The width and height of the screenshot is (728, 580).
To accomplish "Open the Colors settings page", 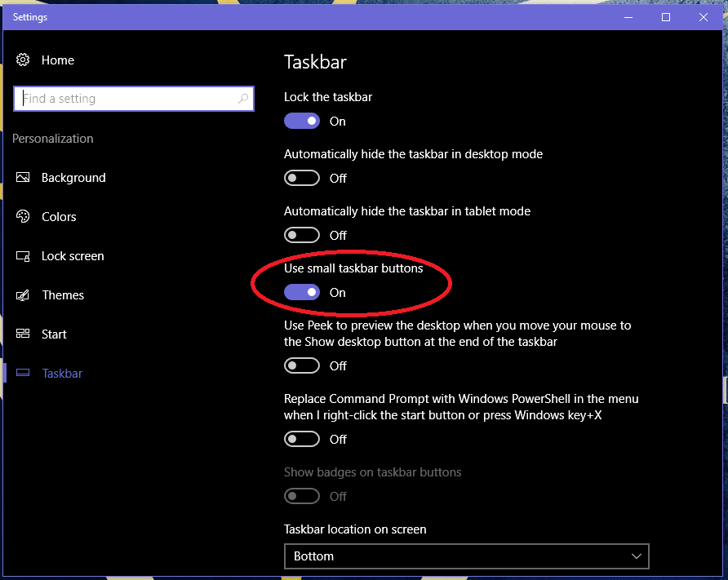I will 59,217.
